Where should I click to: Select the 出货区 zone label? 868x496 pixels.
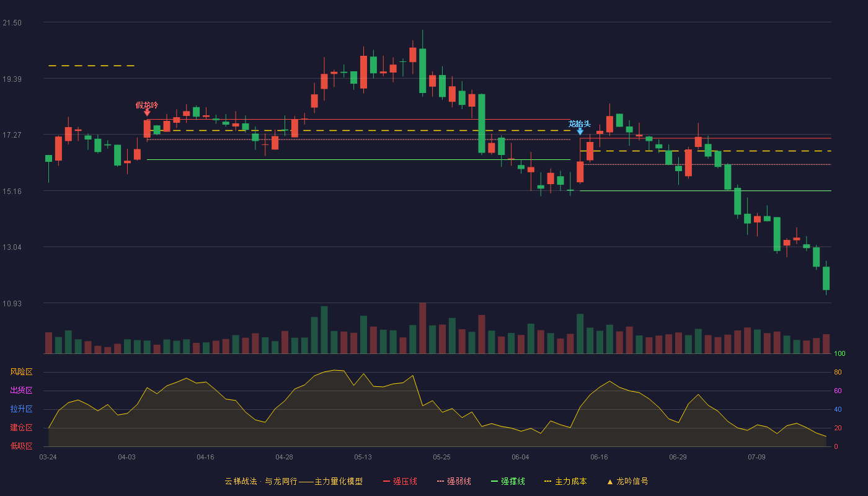[x=21, y=391]
